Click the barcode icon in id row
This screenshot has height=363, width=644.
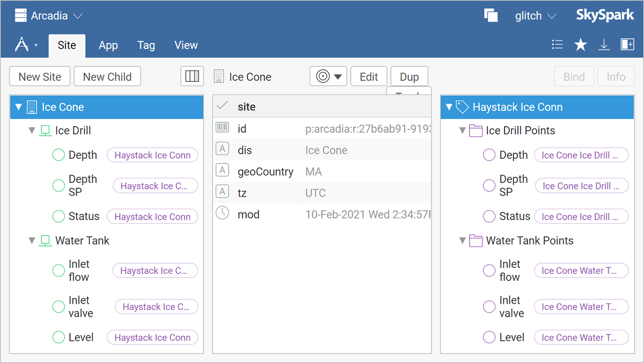coord(222,128)
